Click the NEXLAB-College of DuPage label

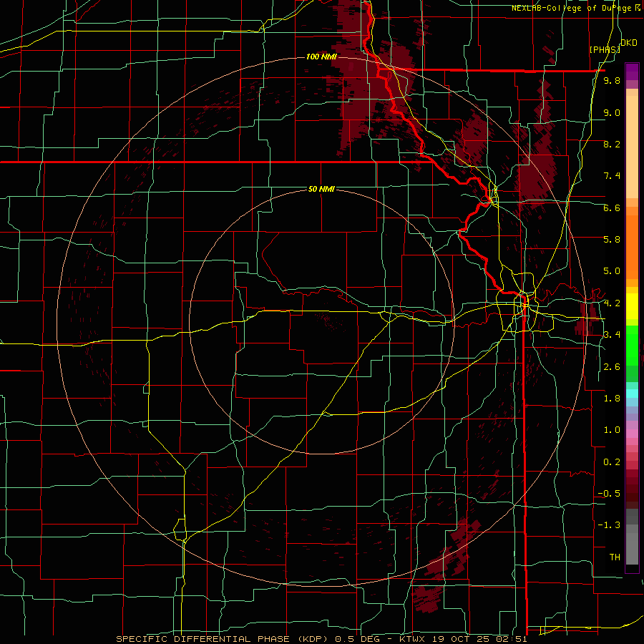[x=571, y=8]
